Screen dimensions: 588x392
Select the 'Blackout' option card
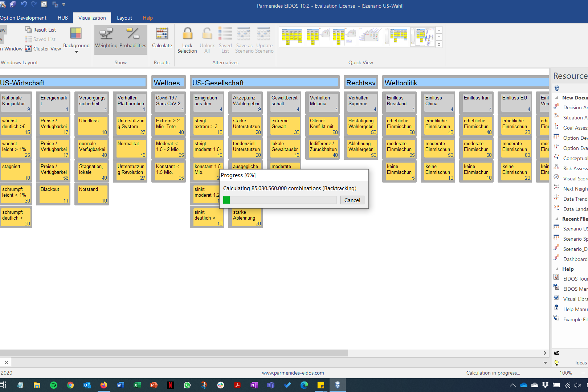point(53,194)
